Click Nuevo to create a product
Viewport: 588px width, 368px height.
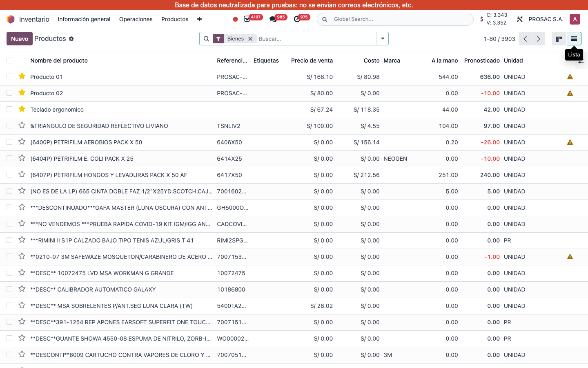click(x=20, y=39)
